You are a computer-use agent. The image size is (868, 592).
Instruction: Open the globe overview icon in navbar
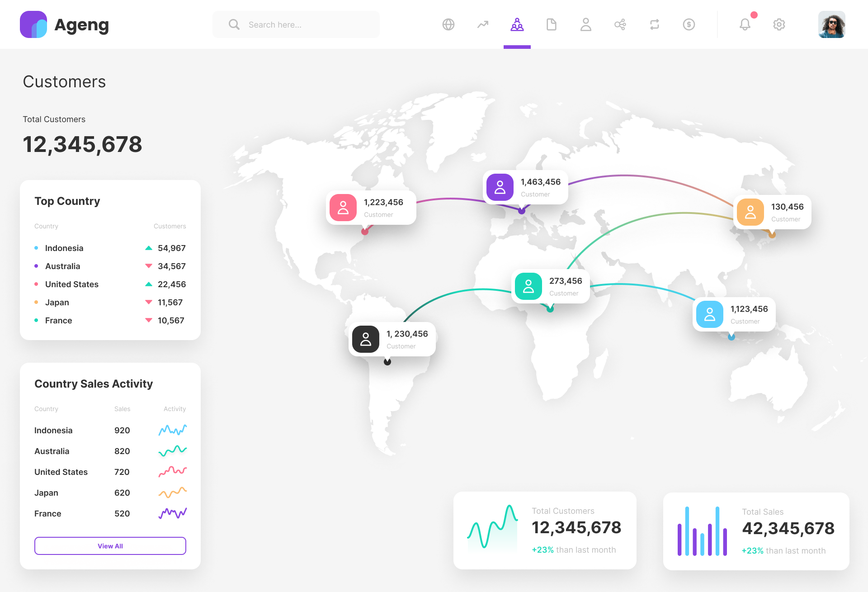coord(448,24)
